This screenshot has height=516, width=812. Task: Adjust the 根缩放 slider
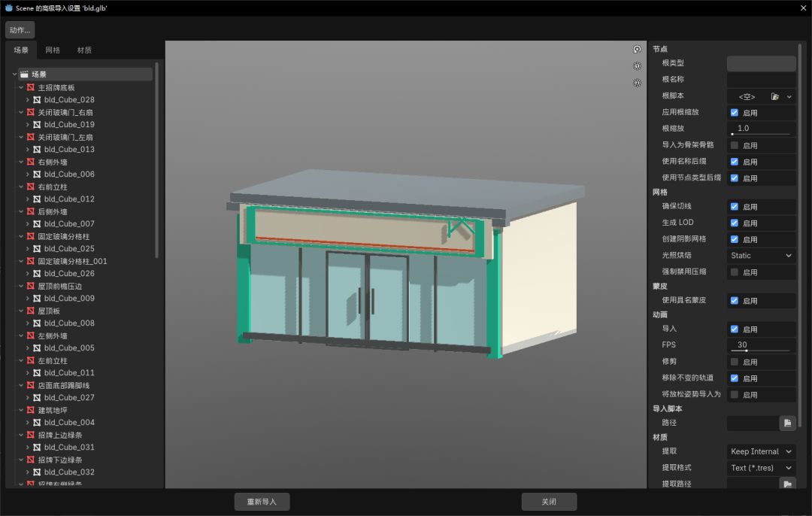pyautogui.click(x=761, y=134)
